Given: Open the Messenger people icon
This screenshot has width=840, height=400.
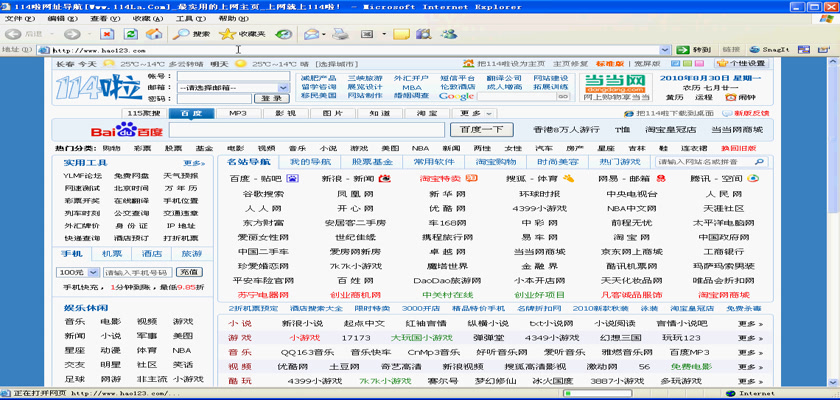Looking at the screenshot, I should click(x=448, y=34).
